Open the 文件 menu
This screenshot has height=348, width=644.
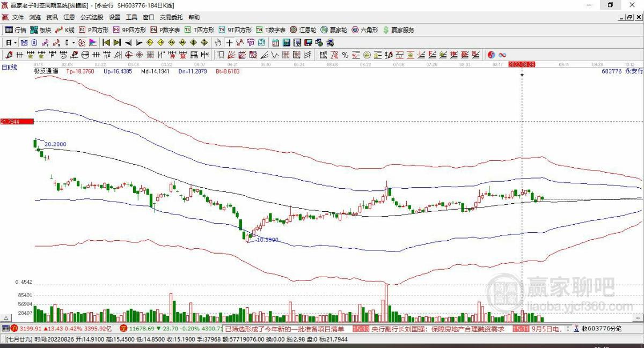click(18, 17)
